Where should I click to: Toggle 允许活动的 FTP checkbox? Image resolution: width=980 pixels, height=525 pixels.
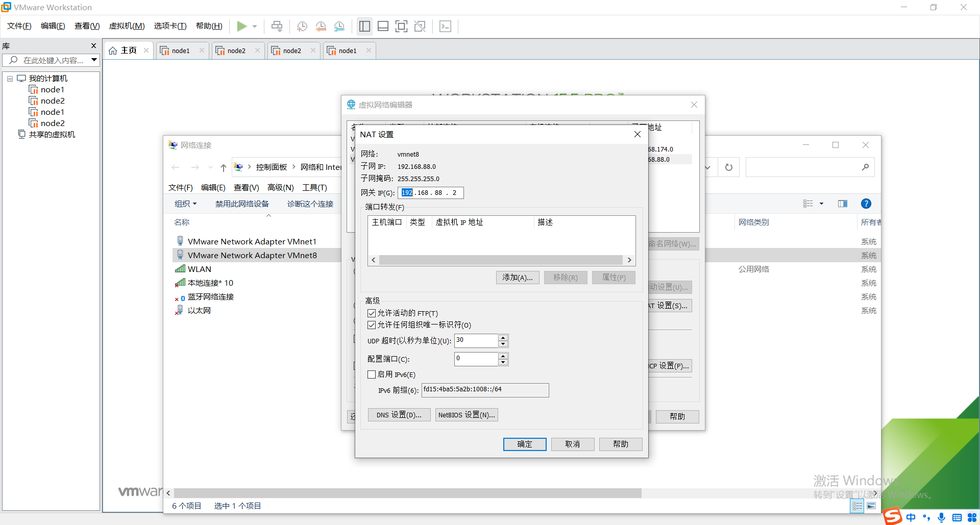pos(372,313)
